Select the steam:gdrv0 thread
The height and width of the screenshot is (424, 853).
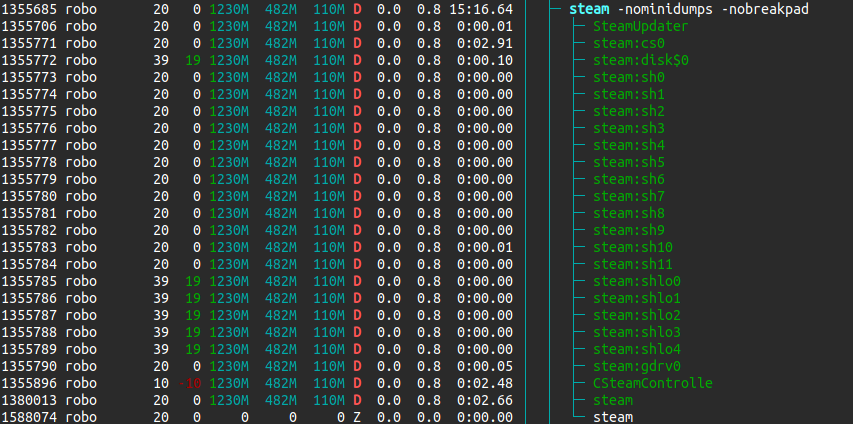(x=636, y=366)
